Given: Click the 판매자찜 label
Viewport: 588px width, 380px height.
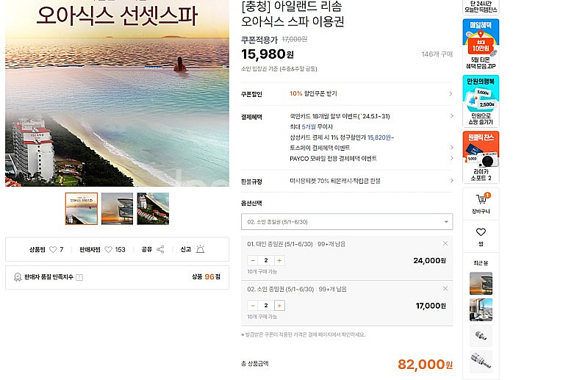Looking at the screenshot, I should pos(90,249).
